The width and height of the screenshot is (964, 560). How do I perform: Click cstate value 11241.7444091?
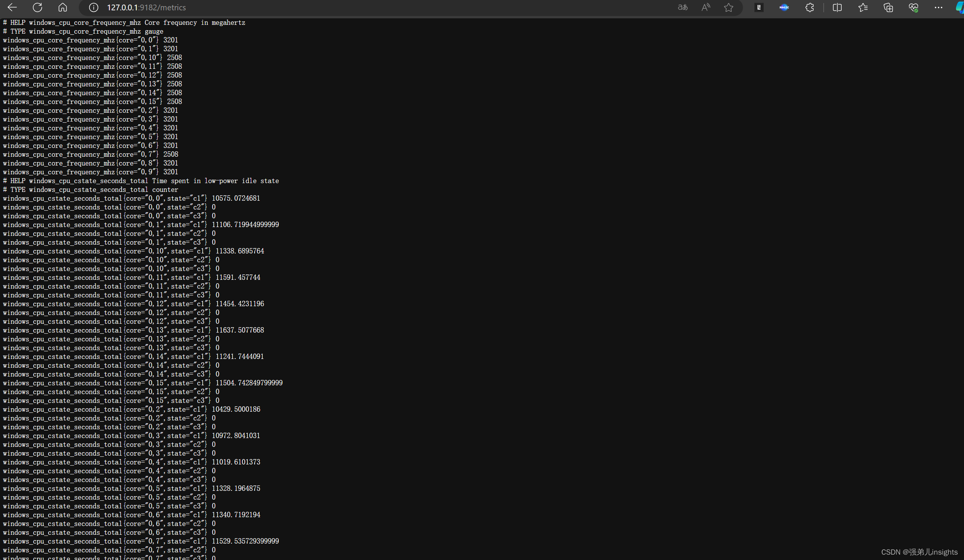point(240,357)
